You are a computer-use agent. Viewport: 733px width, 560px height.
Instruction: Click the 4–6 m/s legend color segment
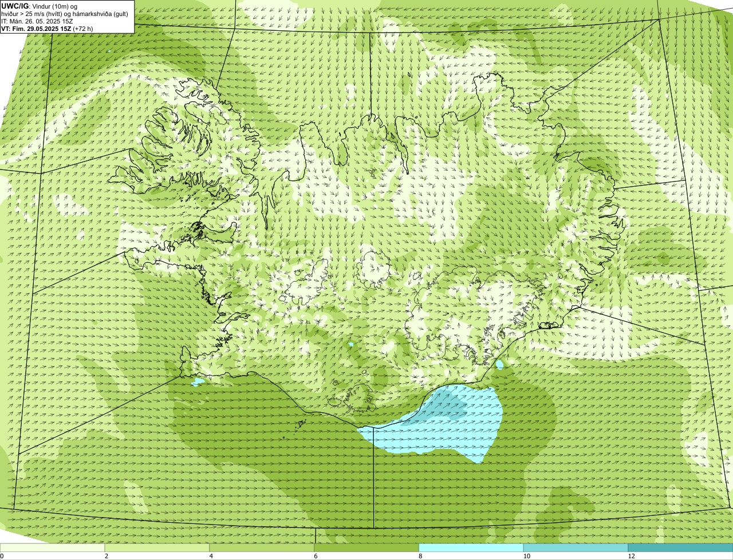[x=262, y=547]
